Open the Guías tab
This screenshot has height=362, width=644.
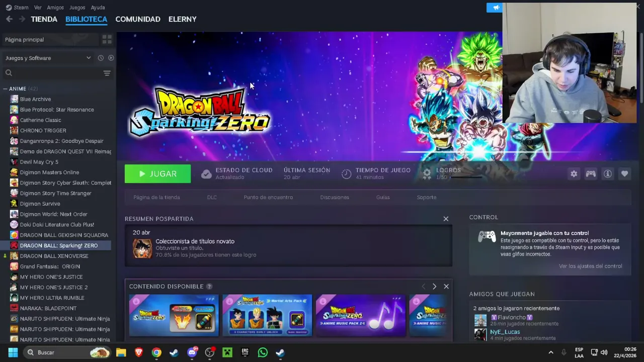383,197
